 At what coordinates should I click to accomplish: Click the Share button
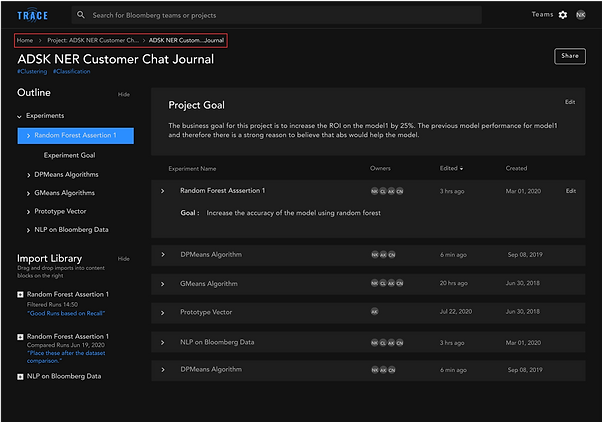tap(570, 56)
